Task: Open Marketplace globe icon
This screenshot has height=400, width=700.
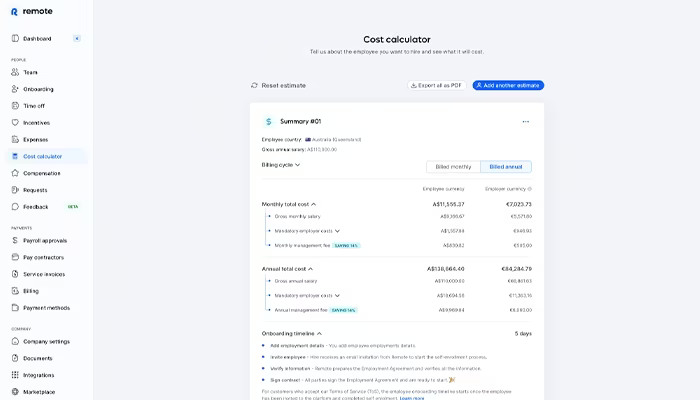Action: coord(15,392)
